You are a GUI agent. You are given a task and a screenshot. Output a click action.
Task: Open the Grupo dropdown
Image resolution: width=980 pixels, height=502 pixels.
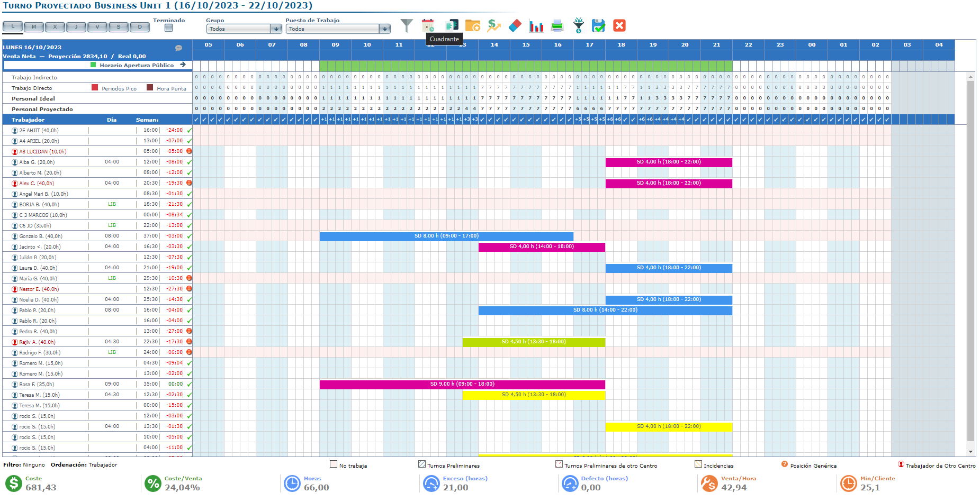click(276, 29)
